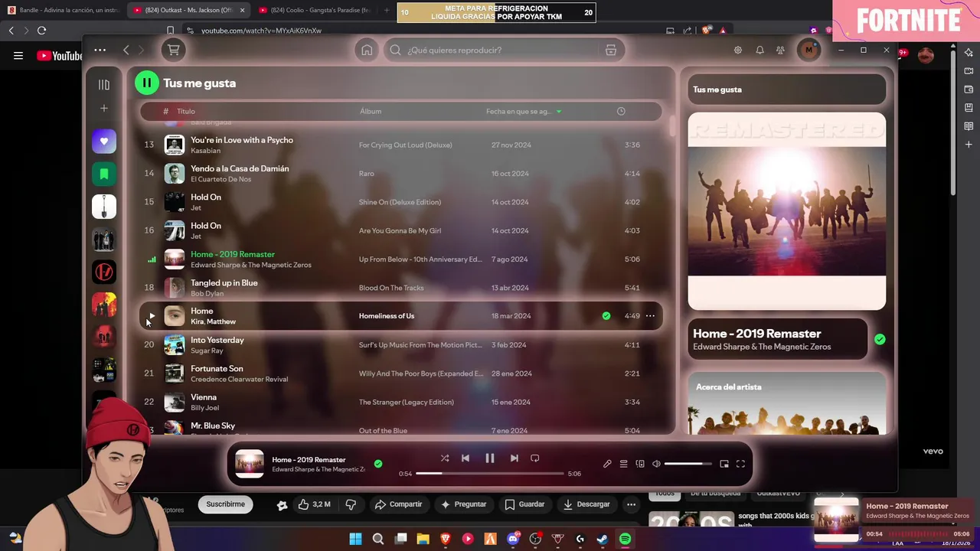
Task: Toggle repeat in the player bar
Action: click(535, 458)
